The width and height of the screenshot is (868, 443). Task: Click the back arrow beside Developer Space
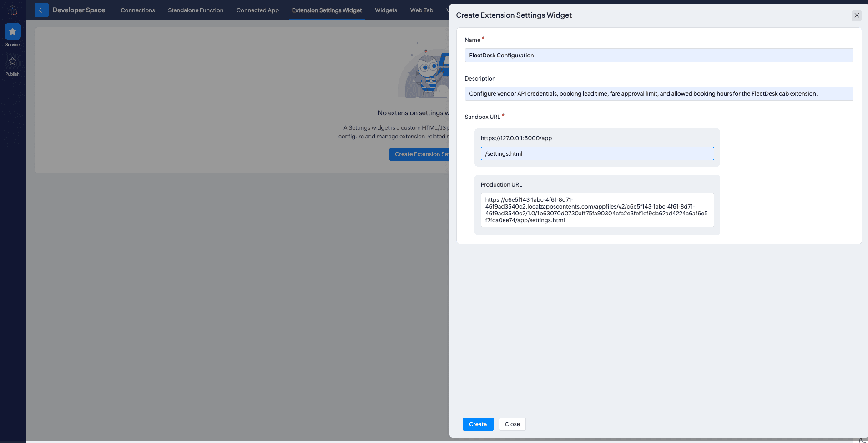tap(41, 10)
